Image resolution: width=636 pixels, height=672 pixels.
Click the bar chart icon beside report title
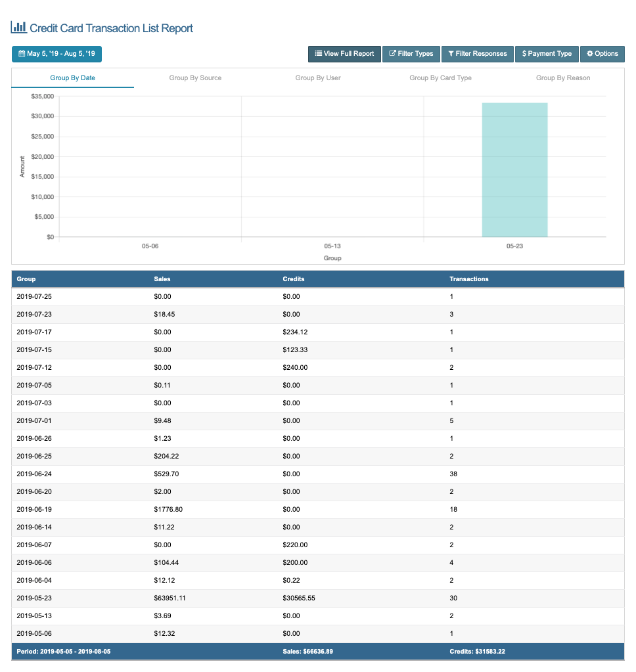[18, 28]
